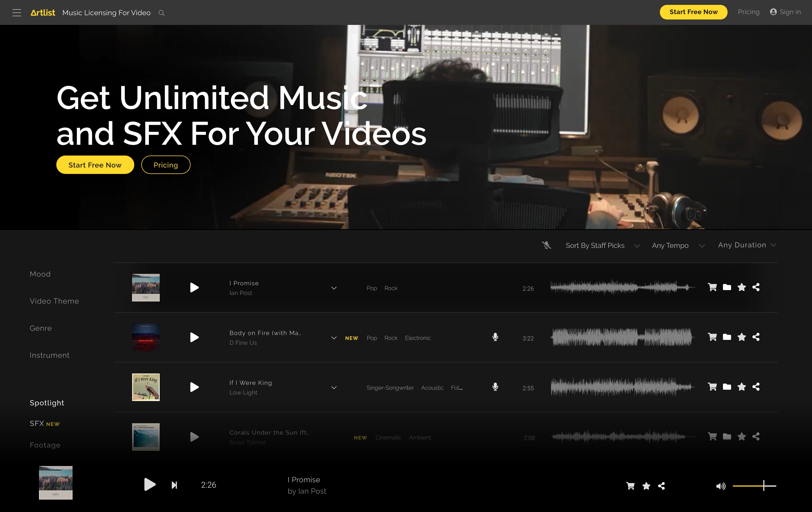Share the I Promise track
Screen dimensions: 812x512
click(x=756, y=287)
